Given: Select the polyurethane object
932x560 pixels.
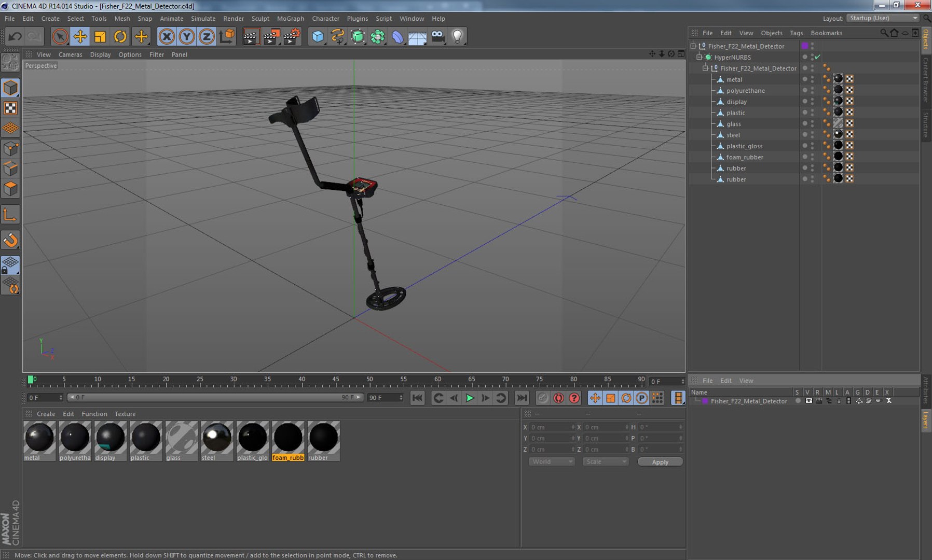Looking at the screenshot, I should [x=745, y=91].
